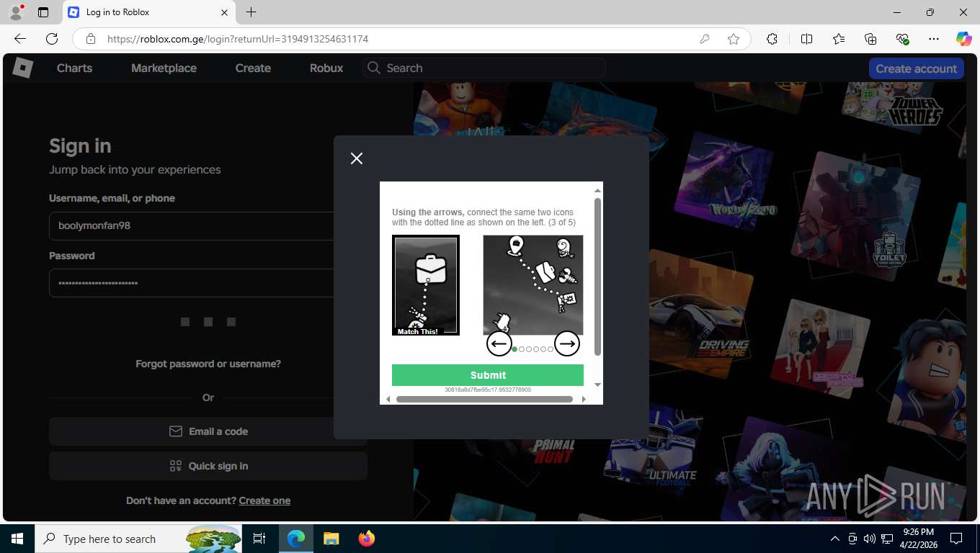Open Edge Settings and more menu
This screenshot has width=980, height=553.
[x=934, y=39]
